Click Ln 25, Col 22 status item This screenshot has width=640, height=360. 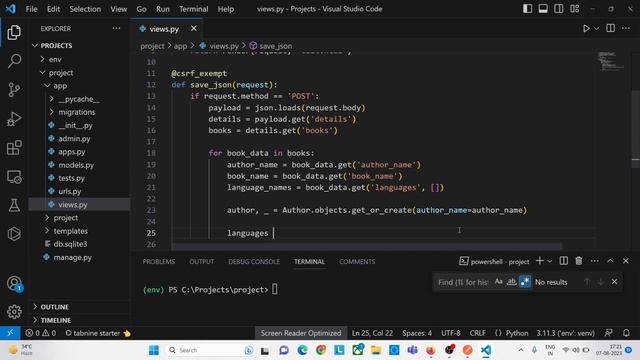point(372,333)
